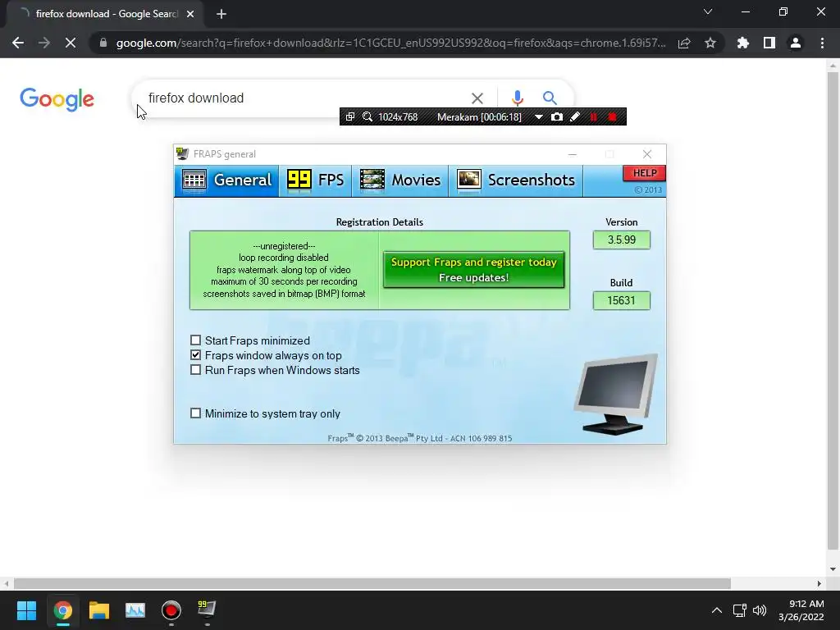Pause the recording with red pause icon

(x=594, y=116)
